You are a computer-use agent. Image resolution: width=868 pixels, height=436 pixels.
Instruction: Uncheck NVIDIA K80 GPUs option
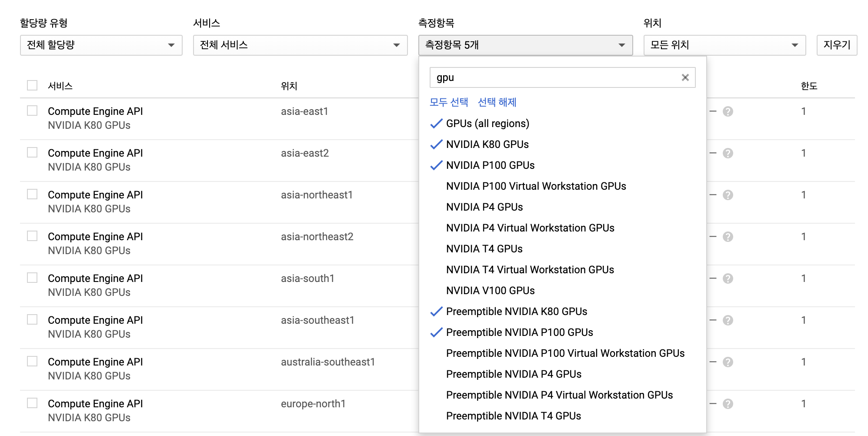click(x=562, y=144)
